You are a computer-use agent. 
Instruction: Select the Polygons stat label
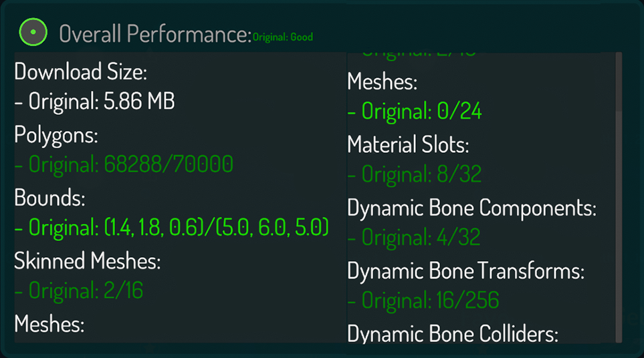tap(56, 134)
